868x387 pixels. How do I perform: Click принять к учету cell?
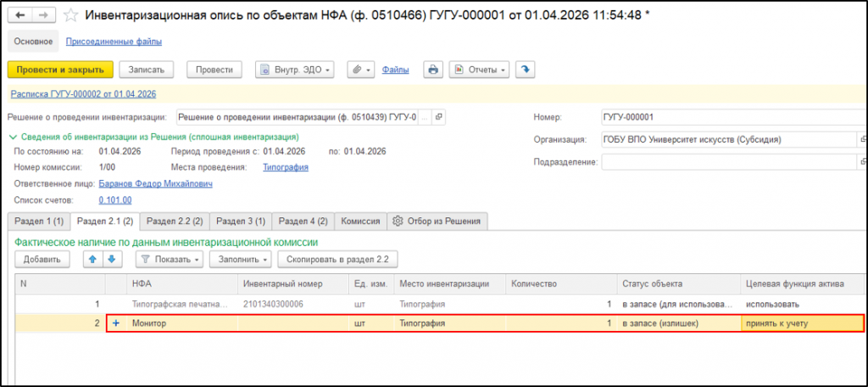802,323
